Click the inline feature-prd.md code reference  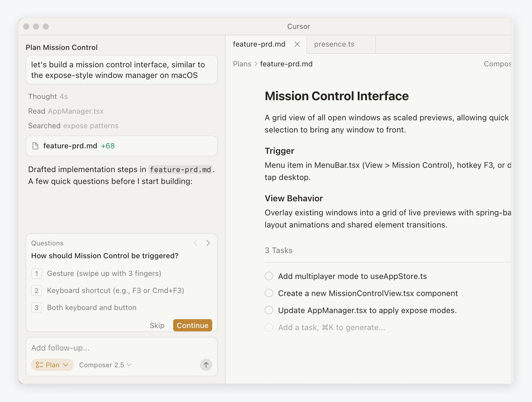pos(180,170)
